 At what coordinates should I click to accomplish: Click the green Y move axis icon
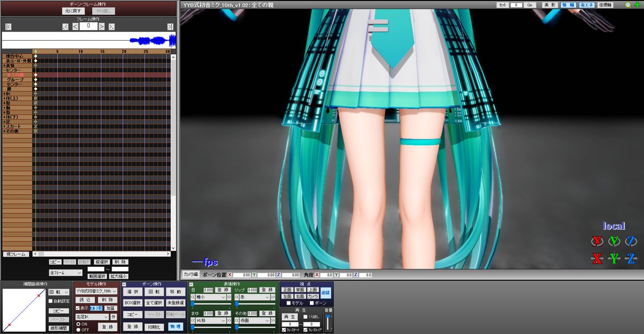click(614, 258)
